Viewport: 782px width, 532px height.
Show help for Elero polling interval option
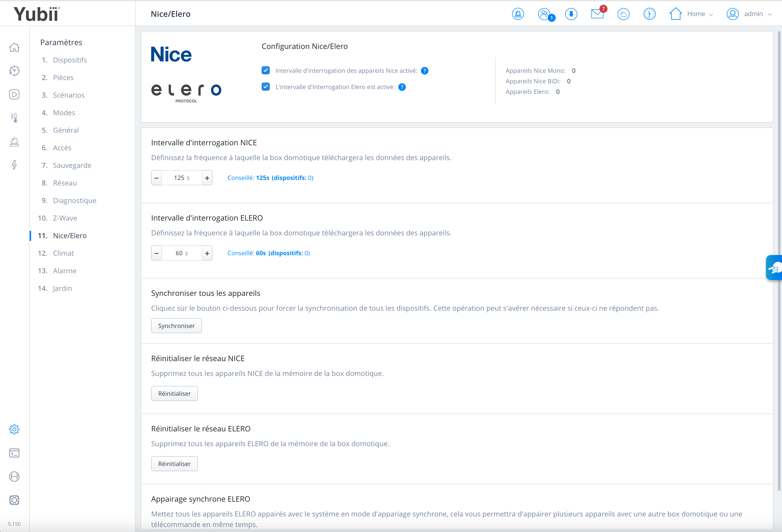(402, 87)
